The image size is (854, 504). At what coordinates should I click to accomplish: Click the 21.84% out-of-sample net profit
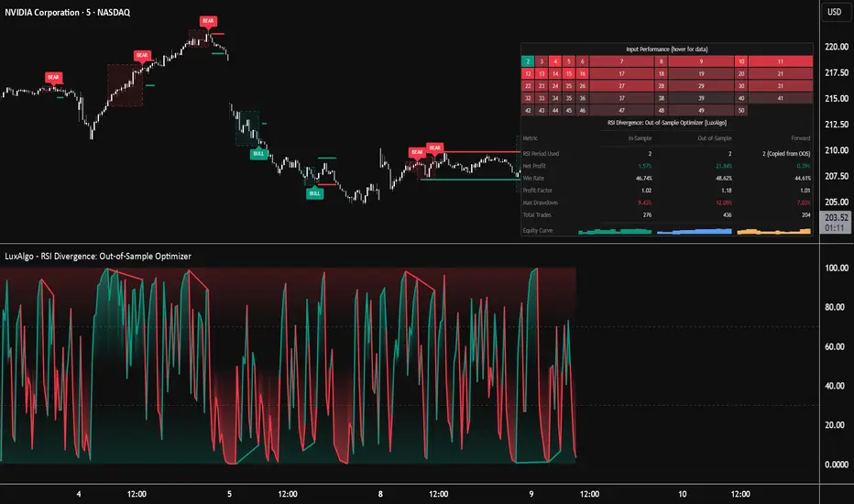click(724, 166)
